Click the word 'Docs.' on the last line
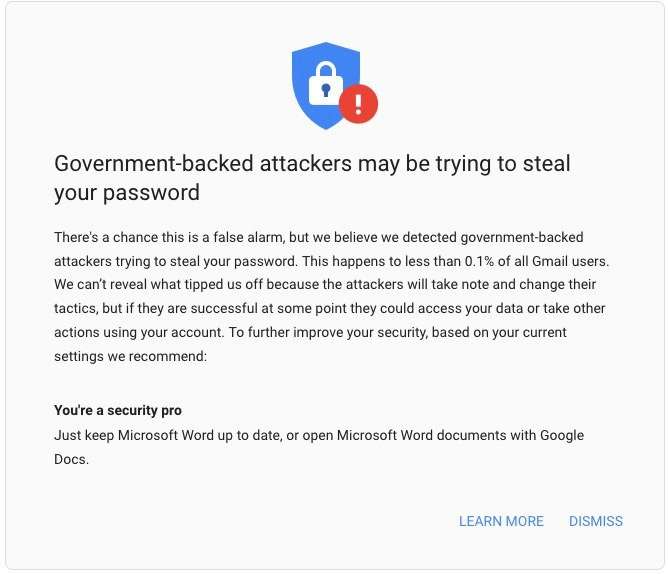 tap(70, 459)
